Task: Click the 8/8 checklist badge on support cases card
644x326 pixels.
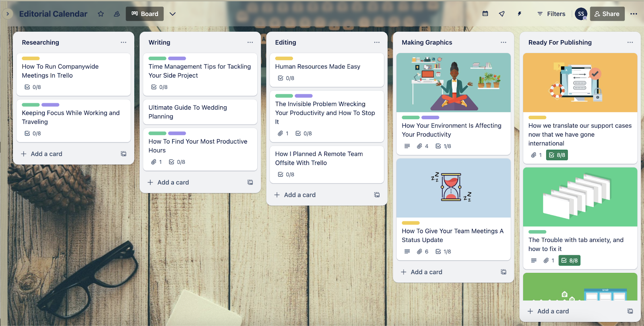Action: pyautogui.click(x=557, y=155)
